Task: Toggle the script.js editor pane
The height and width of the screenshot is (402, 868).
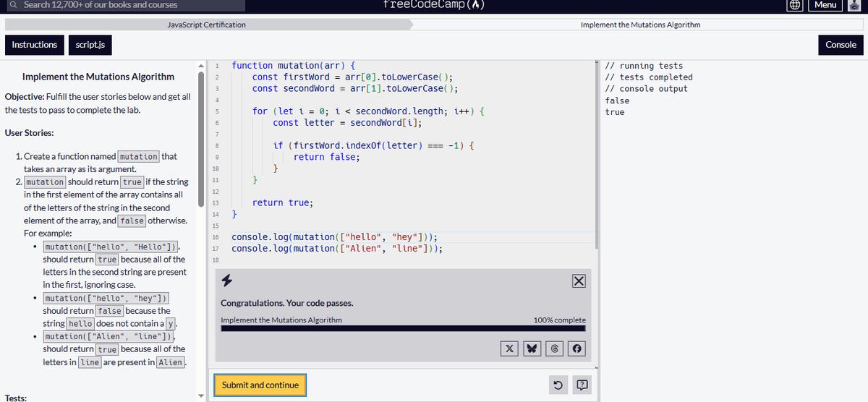Action: coord(90,45)
